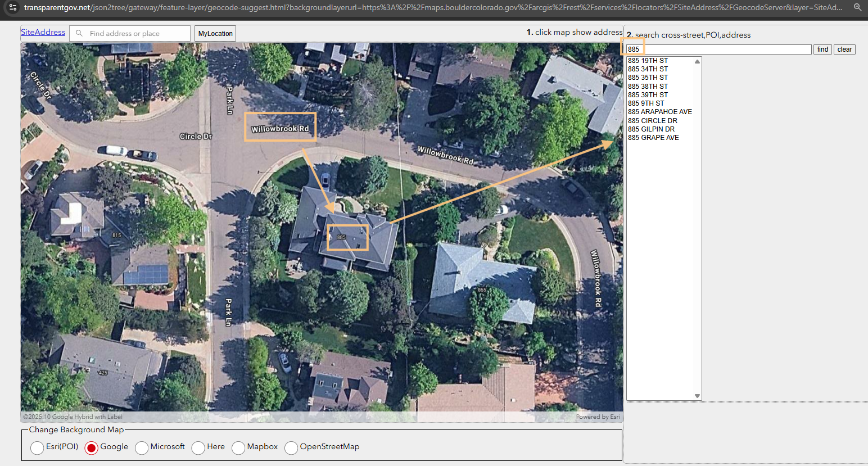The image size is (868, 466).
Task: Open the SiteAddress link
Action: (x=43, y=32)
